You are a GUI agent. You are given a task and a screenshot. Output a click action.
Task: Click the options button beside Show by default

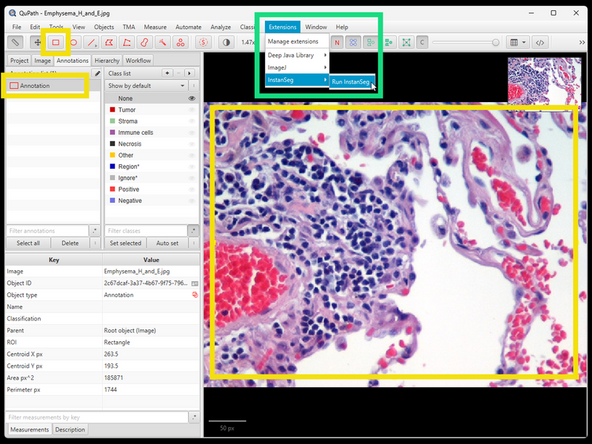click(x=193, y=86)
